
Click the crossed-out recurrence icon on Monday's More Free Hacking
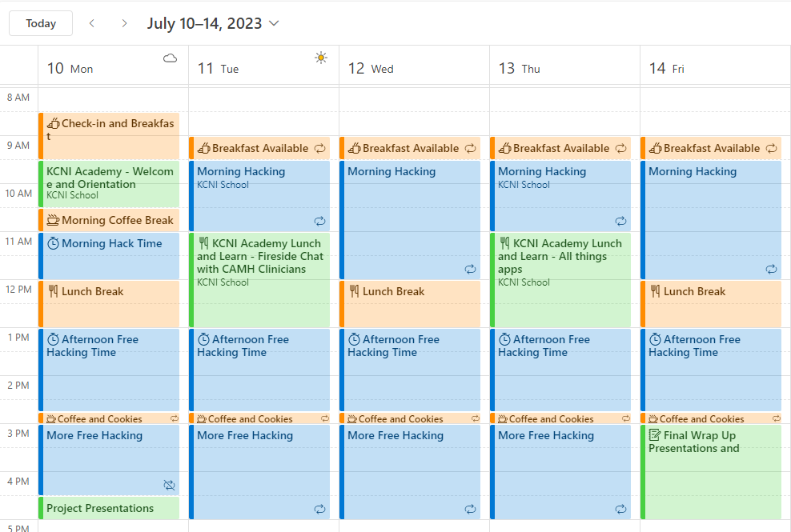169,485
